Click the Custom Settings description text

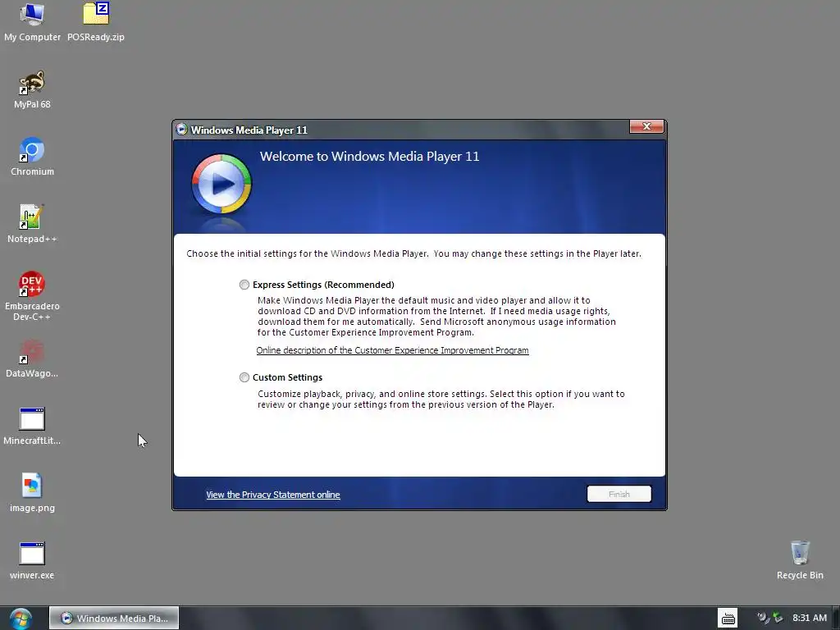click(441, 399)
